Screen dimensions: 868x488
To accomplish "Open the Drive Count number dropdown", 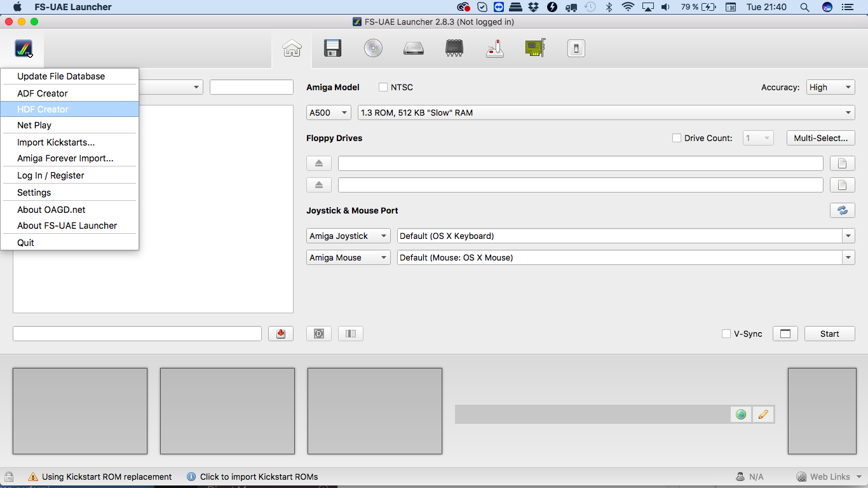I will 759,138.
